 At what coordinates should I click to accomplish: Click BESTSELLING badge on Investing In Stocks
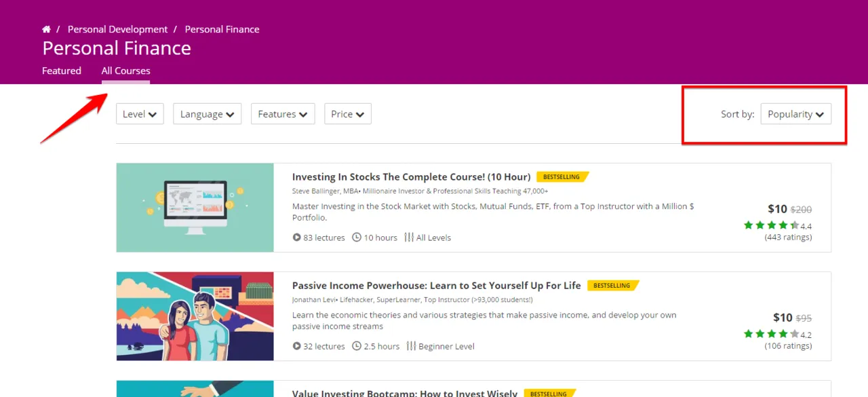[562, 177]
